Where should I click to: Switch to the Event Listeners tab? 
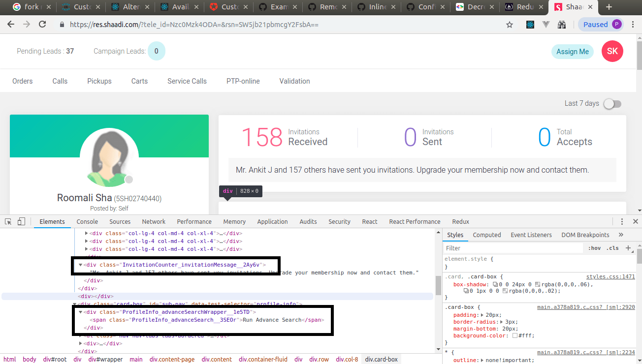tap(531, 235)
